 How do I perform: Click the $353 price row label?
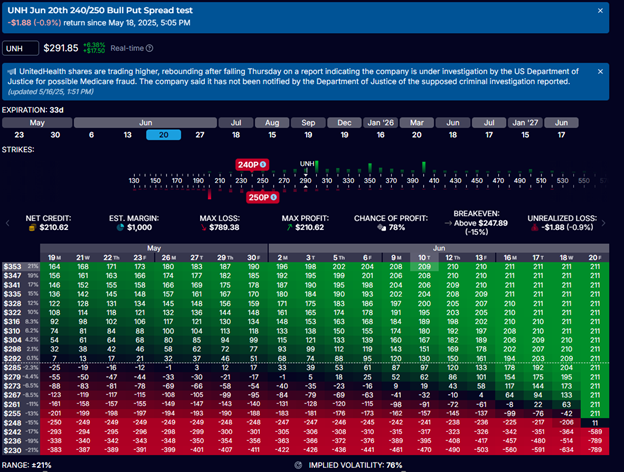(21, 266)
